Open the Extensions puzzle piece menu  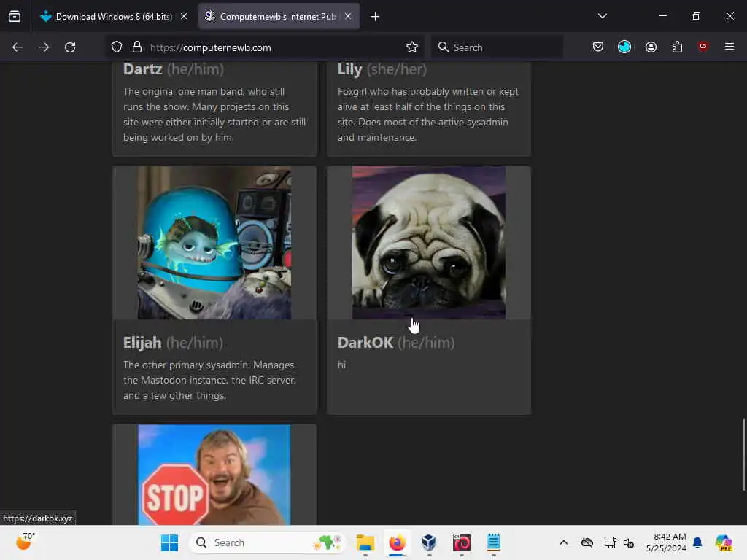(x=678, y=47)
